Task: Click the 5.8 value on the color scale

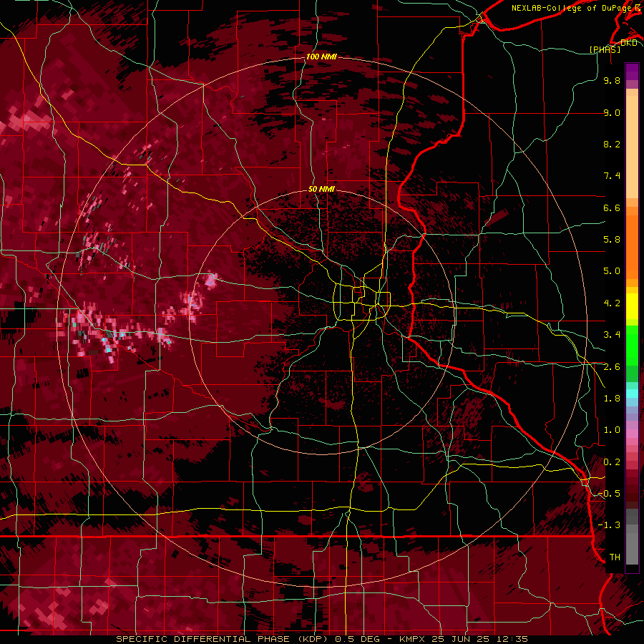Action: 612,240
